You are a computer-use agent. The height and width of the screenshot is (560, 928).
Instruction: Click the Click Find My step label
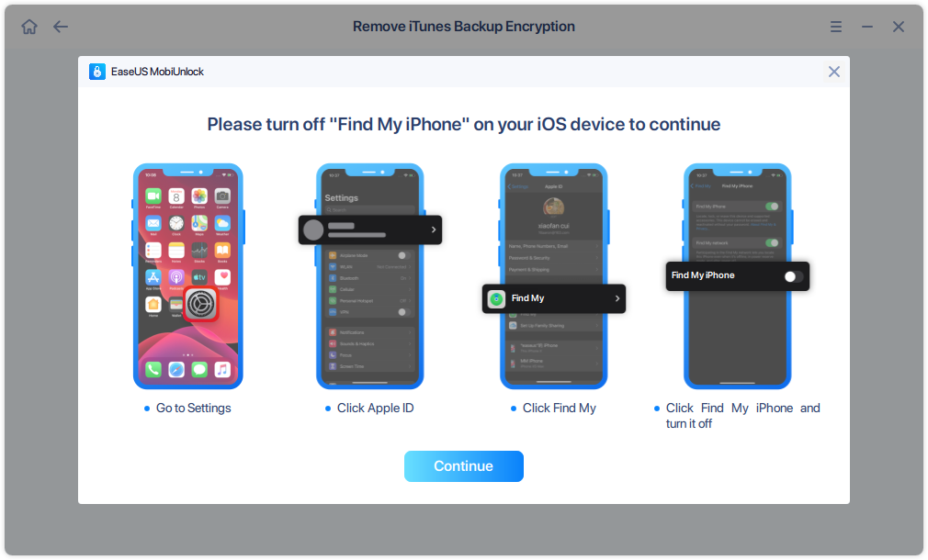pyautogui.click(x=560, y=408)
